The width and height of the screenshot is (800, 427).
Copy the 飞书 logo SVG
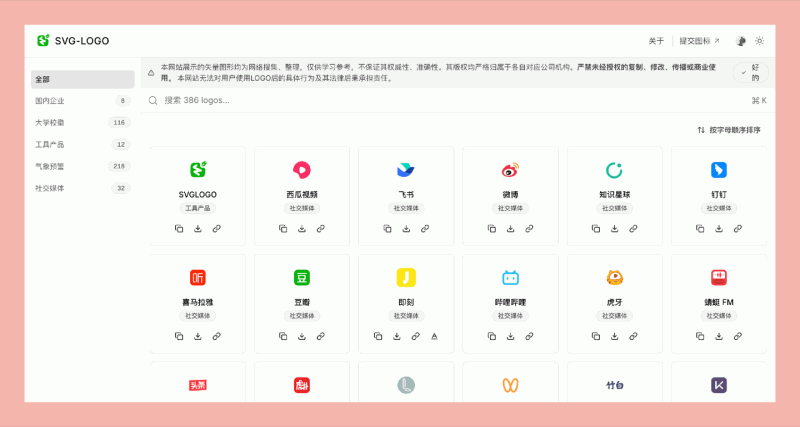pos(388,229)
